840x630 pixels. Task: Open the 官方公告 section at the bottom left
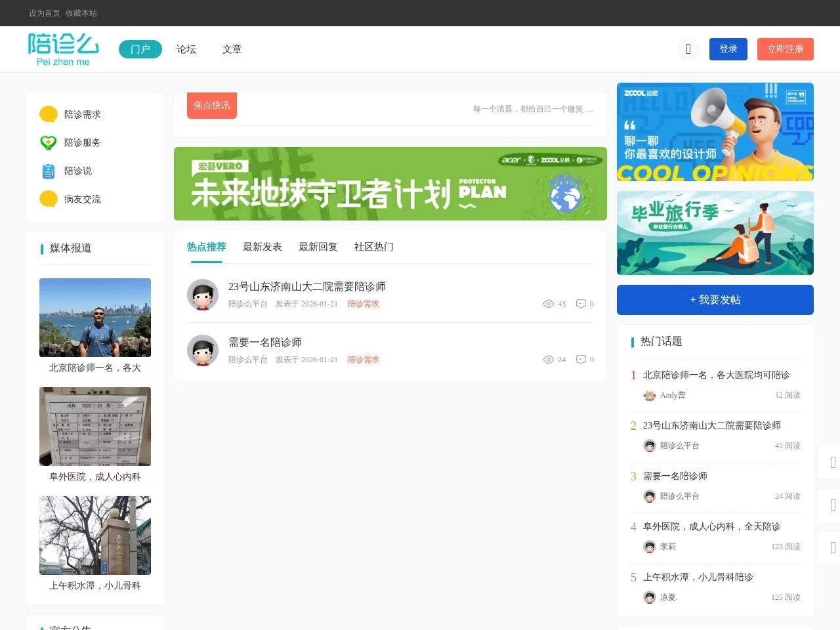pyautogui.click(x=70, y=627)
